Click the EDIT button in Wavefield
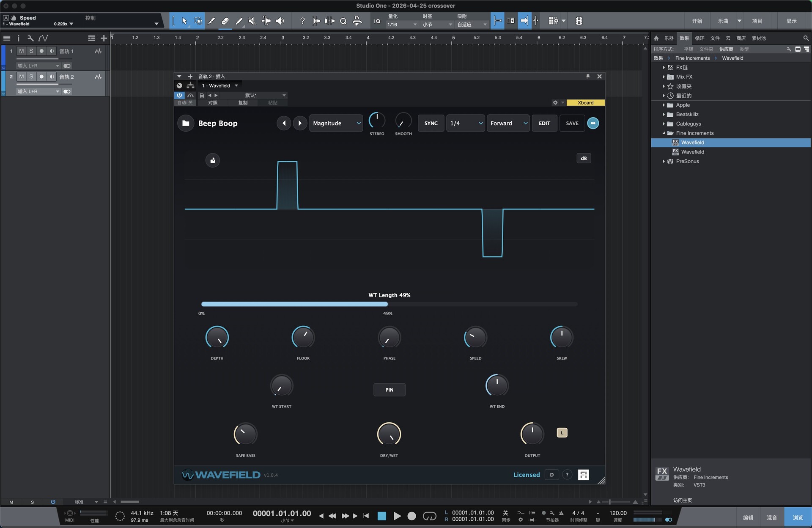 point(544,123)
